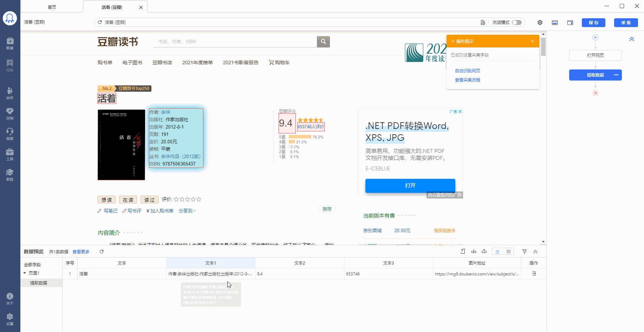Collapse the data preview panel
Screen dimensions: 644x332
(x=535, y=252)
